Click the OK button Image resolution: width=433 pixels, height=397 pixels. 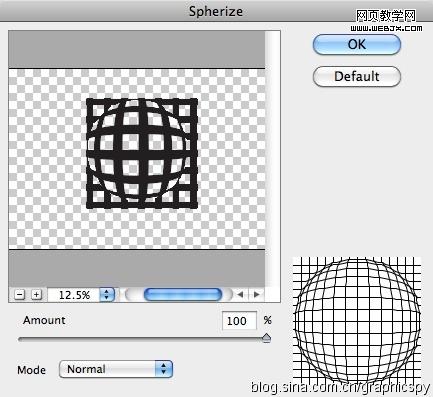pyautogui.click(x=356, y=44)
